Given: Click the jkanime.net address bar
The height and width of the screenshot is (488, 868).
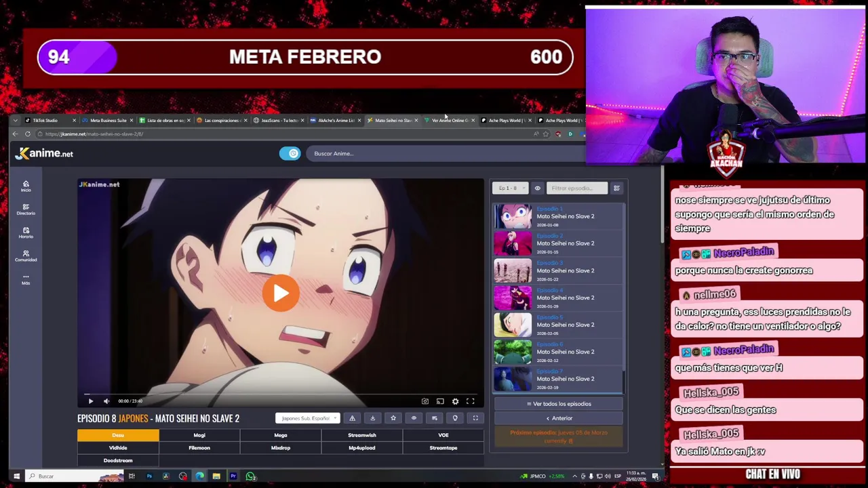Looking at the screenshot, I should pyautogui.click(x=285, y=134).
